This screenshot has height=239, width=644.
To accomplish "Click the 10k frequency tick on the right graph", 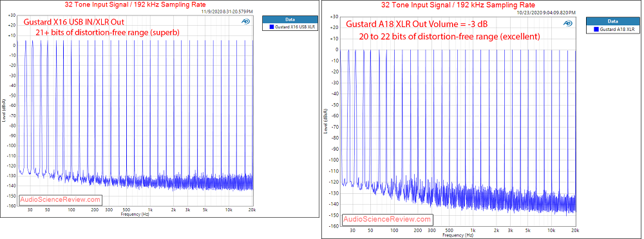I will (551, 231).
